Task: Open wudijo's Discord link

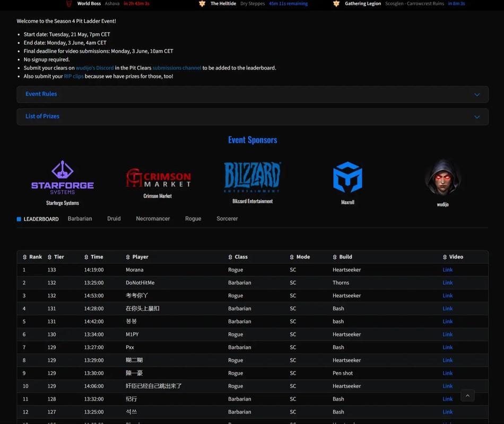Action: pos(94,68)
